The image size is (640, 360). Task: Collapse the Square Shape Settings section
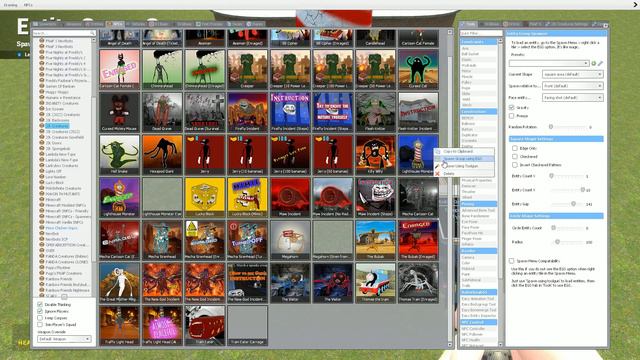[556, 139]
